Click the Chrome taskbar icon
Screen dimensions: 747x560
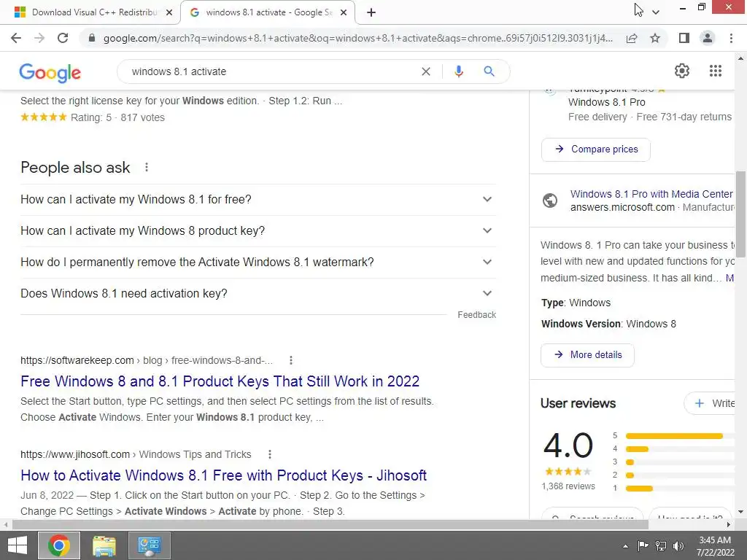tap(59, 545)
